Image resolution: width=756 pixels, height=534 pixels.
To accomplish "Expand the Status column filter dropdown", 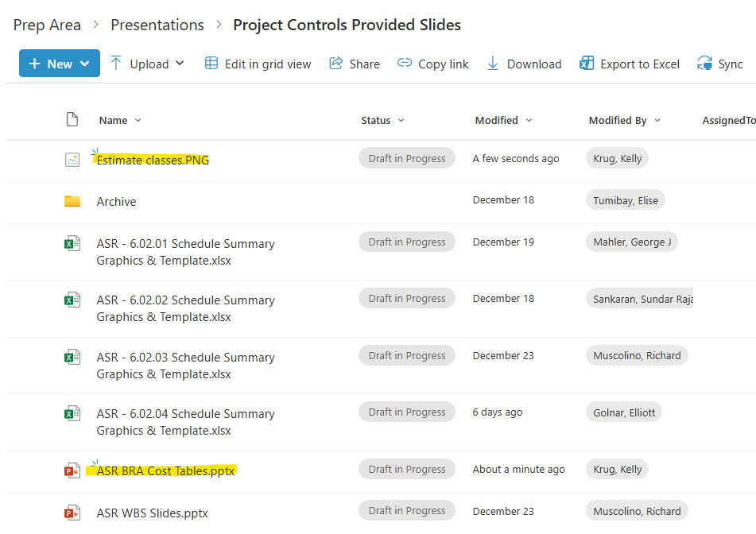I will coord(401,121).
